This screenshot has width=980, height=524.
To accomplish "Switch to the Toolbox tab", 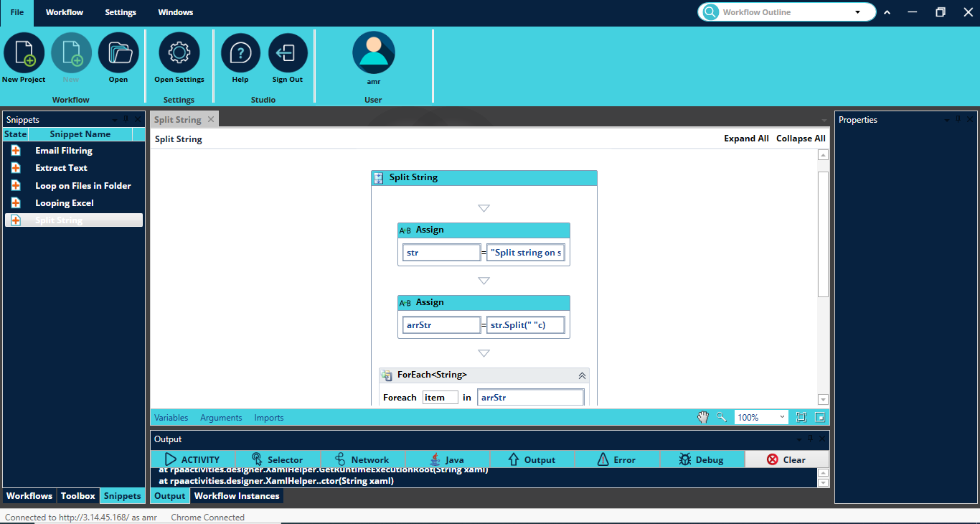I will [x=77, y=496].
